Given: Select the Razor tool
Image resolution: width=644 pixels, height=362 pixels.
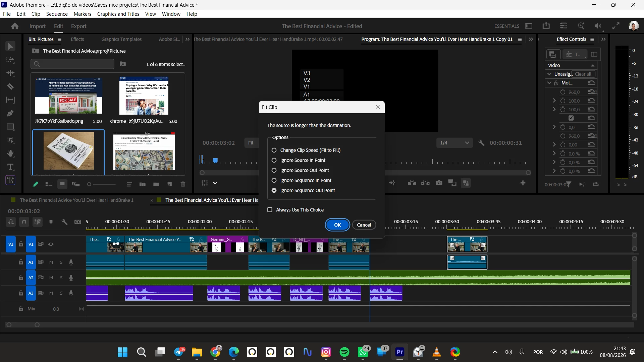Looking at the screenshot, I should pos(10,86).
